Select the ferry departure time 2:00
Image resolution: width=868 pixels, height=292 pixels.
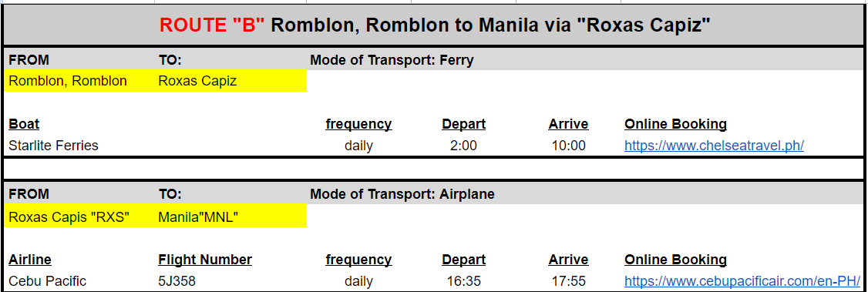coord(463,146)
